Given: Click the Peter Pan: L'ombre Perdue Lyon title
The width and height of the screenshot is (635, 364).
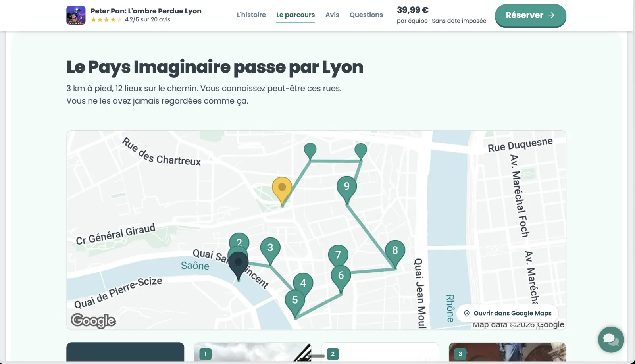Looking at the screenshot, I should tap(146, 11).
